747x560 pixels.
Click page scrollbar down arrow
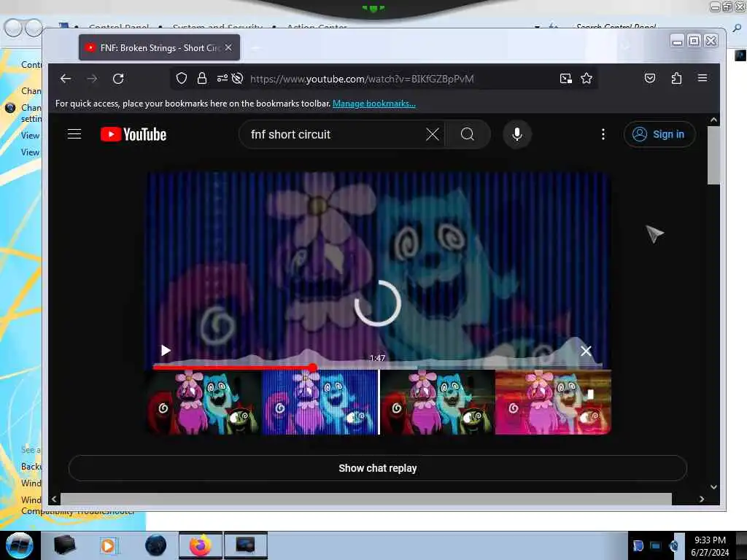coord(713,486)
